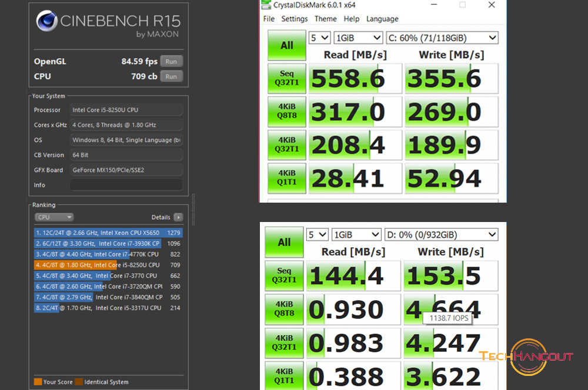The height and width of the screenshot is (390, 588).
Task: Select ranking row 1 Intel Xeon CPU X5650
Action: pyautogui.click(x=108, y=233)
